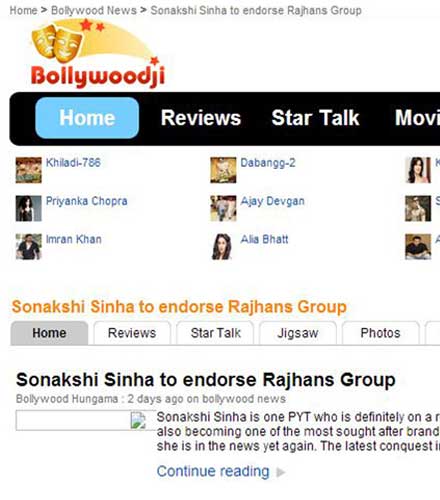Select the gray Home tab under the headline
440x500 pixels.
pos(49,333)
